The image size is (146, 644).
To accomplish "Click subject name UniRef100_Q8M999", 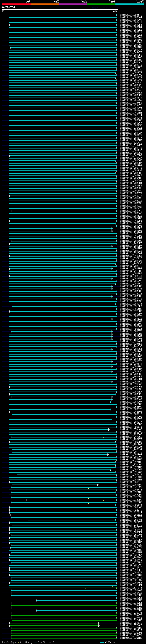I will [x=131, y=75].
